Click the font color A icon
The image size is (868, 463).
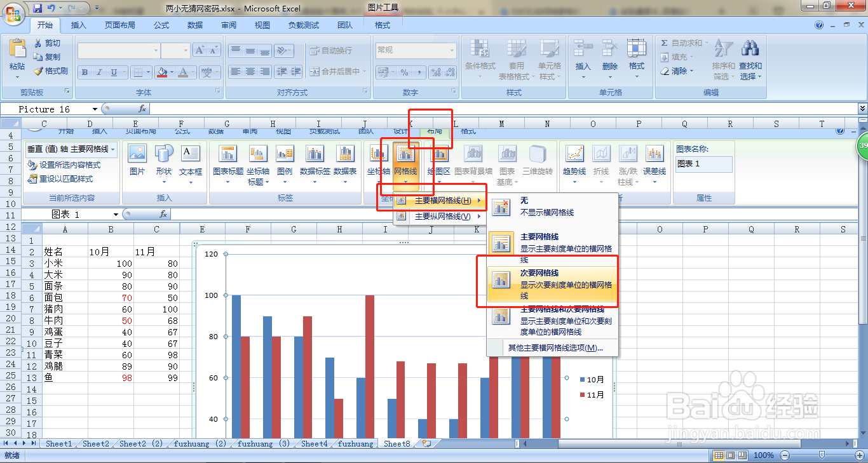click(183, 72)
